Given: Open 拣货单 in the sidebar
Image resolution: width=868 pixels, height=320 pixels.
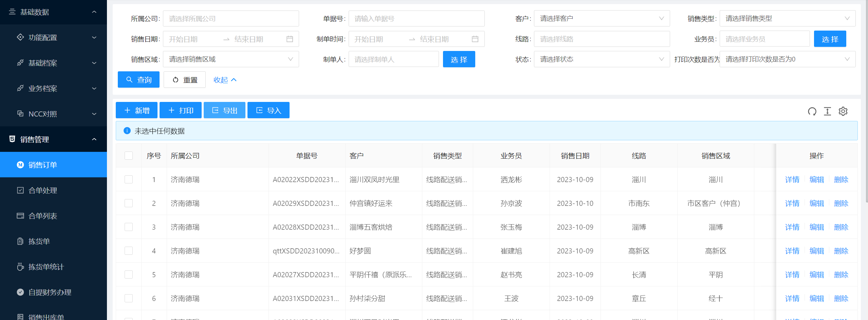Looking at the screenshot, I should [x=53, y=241].
